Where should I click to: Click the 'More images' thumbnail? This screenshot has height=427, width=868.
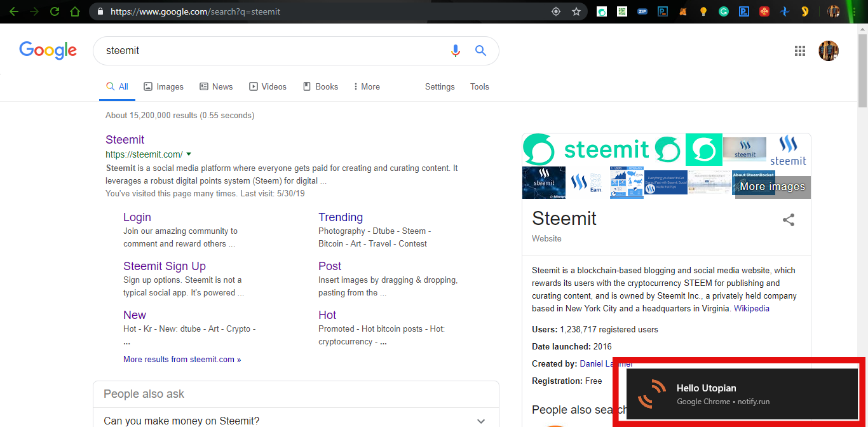pyautogui.click(x=771, y=186)
